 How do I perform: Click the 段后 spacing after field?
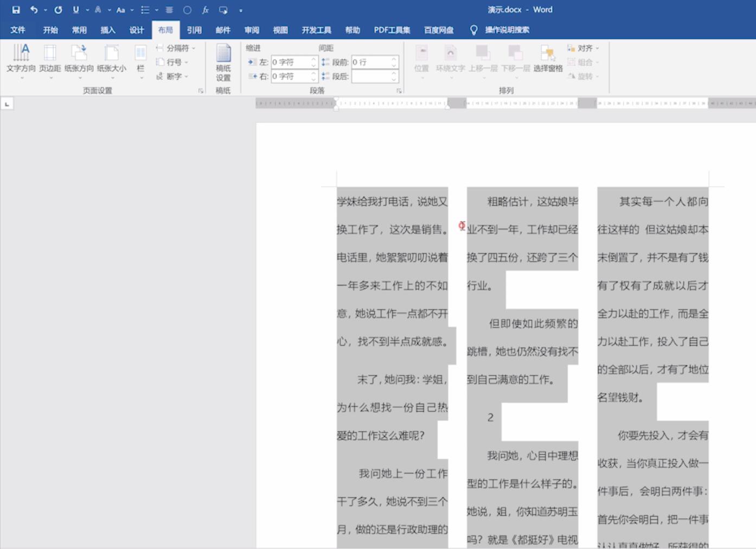[371, 76]
